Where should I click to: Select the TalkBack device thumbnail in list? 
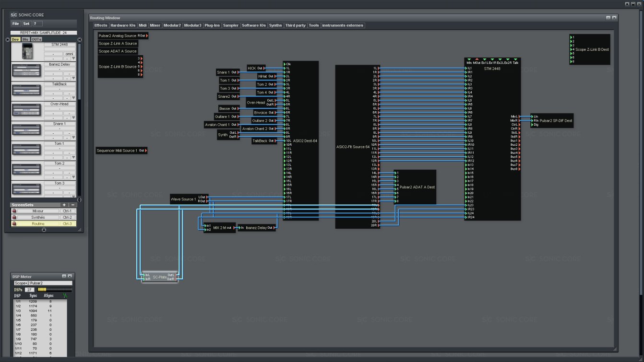pyautogui.click(x=27, y=91)
